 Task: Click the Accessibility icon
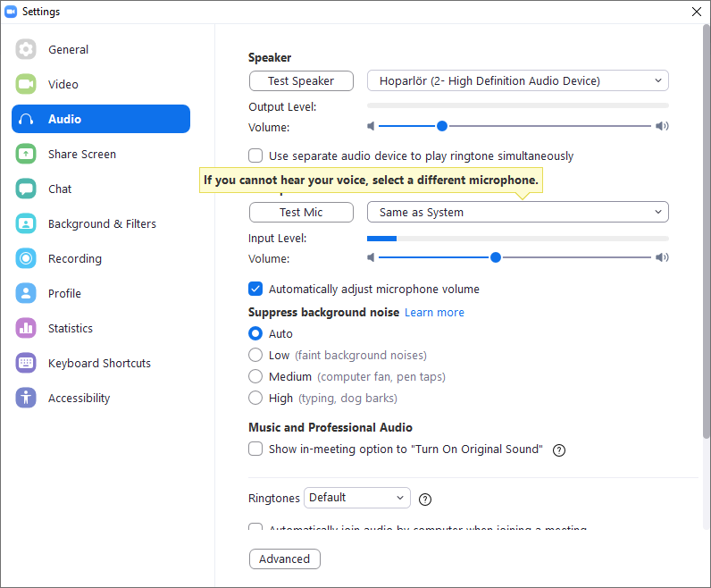26,399
